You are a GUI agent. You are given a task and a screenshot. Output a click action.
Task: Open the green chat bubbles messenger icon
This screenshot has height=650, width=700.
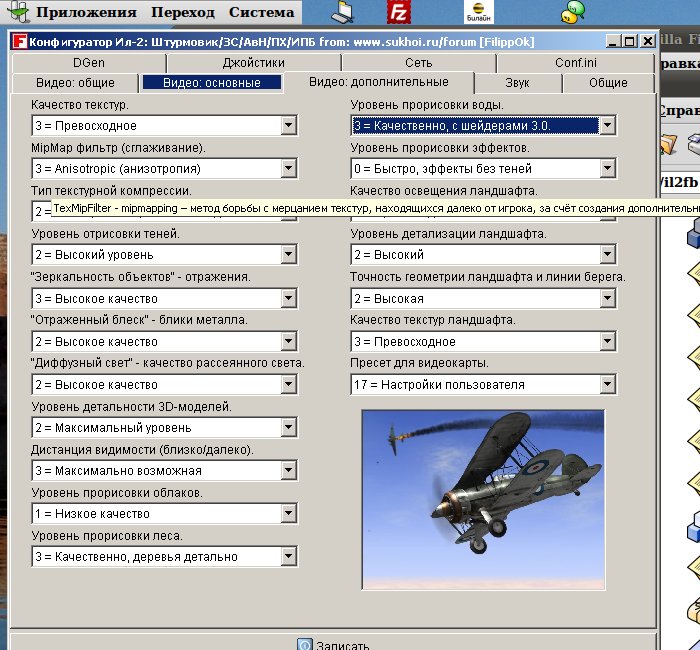click(x=572, y=12)
